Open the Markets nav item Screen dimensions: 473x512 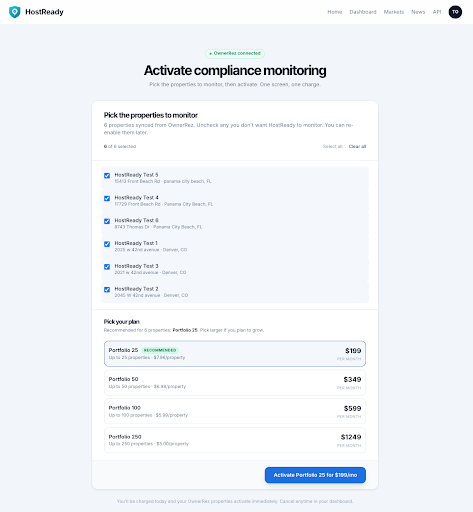(x=394, y=12)
